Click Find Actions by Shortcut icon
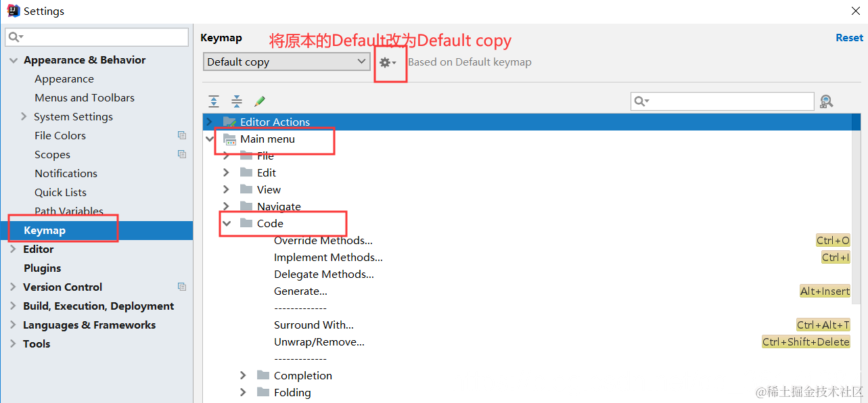Viewport: 868px width, 403px height. point(826,101)
